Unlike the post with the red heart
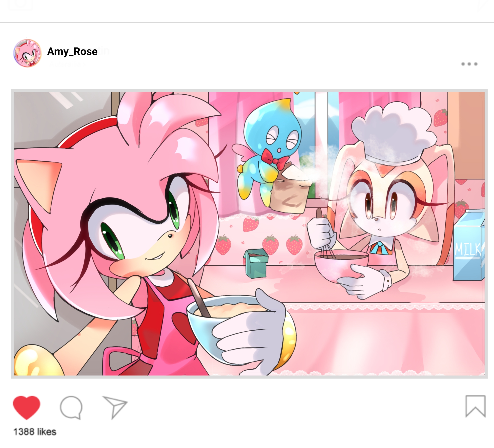Screen dimensions: 494x448 (x=26, y=407)
